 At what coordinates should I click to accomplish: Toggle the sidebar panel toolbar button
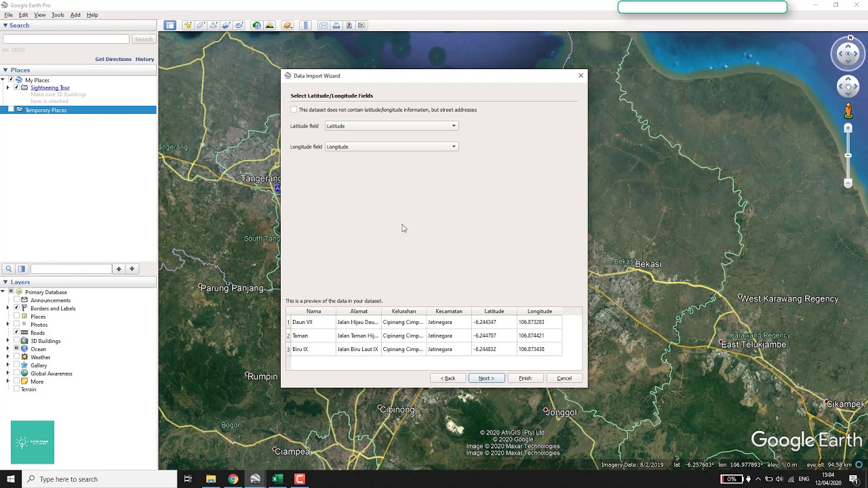coord(170,26)
